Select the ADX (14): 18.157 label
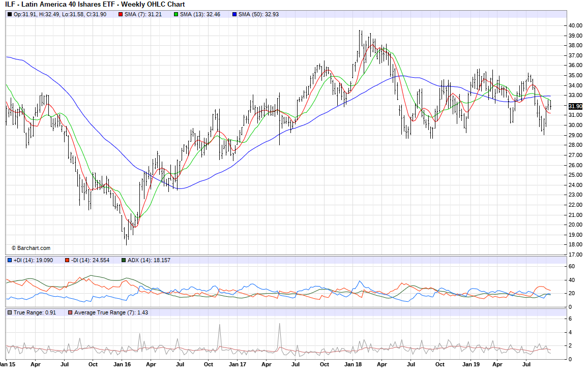This screenshot has height=380, width=588. click(149, 260)
